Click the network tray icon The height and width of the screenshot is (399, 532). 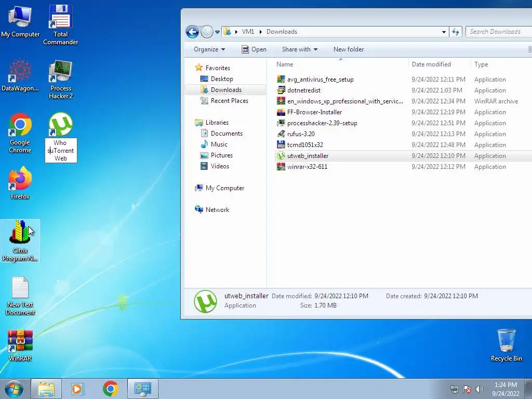pos(454,389)
